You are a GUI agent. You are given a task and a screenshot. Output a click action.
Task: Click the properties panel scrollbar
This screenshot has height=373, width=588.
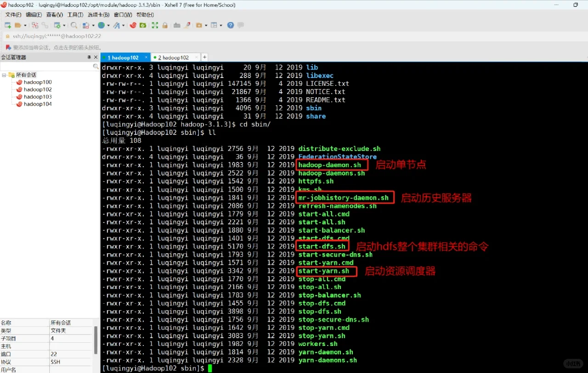pyautogui.click(x=96, y=340)
